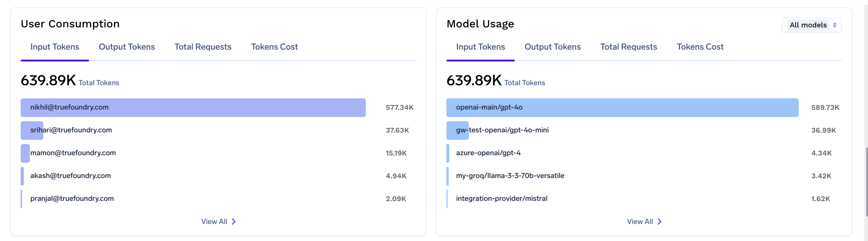Select User Consumption Tokens Cost tab

pyautogui.click(x=274, y=47)
